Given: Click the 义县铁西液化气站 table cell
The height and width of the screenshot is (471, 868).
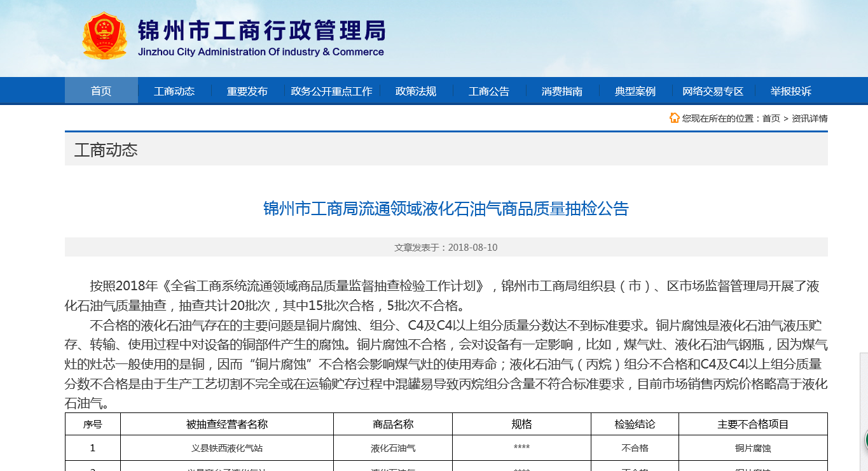Looking at the screenshot, I should point(227,448).
